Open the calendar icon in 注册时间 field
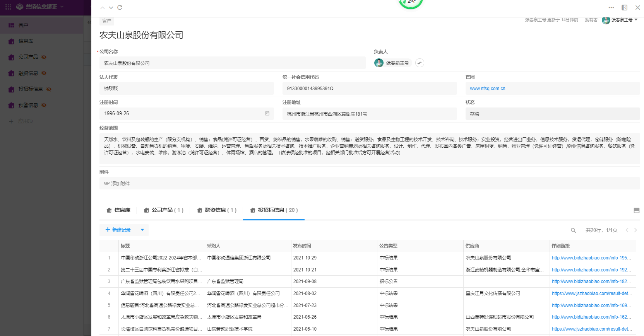 [x=267, y=113]
